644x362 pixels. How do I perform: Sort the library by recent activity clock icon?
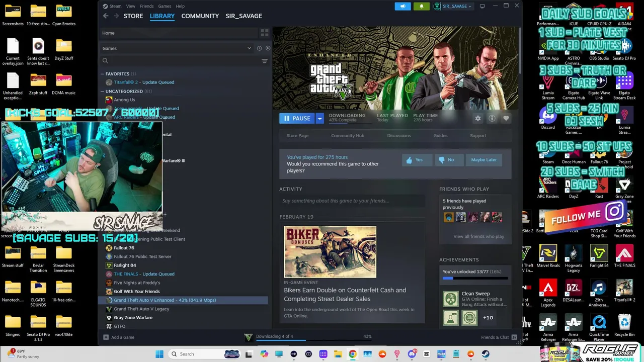pyautogui.click(x=259, y=48)
